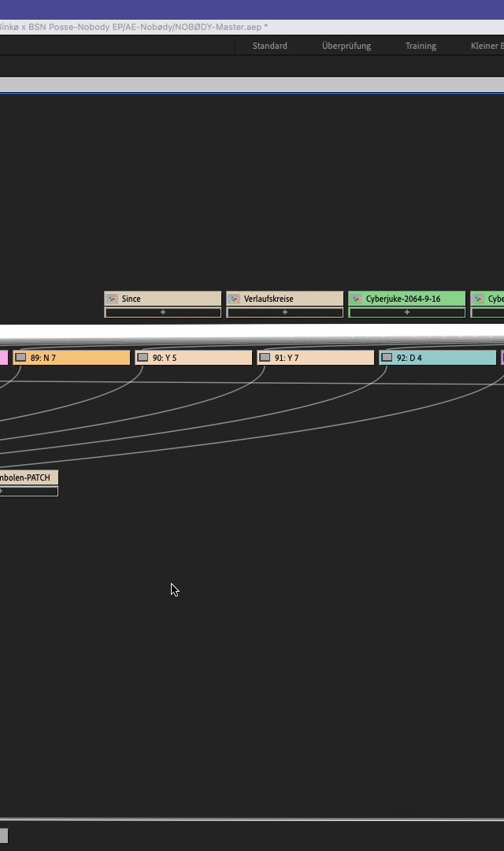Select the Cyberjuke-2064-9-16 composition node
This screenshot has width=504, height=851.
click(407, 299)
